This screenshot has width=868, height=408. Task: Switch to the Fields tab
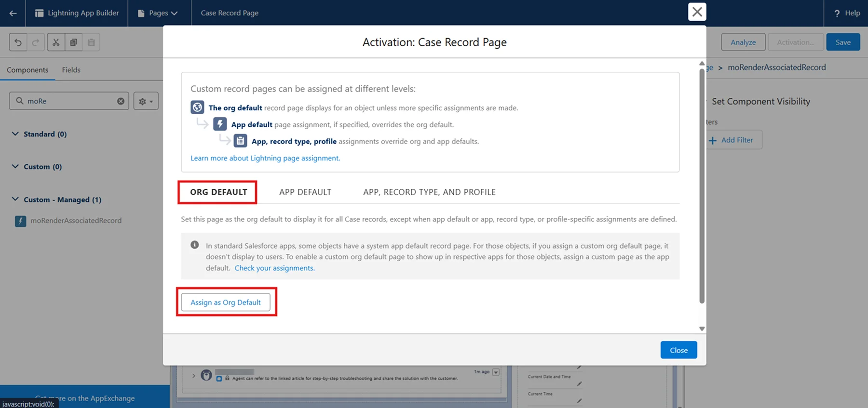(x=71, y=70)
